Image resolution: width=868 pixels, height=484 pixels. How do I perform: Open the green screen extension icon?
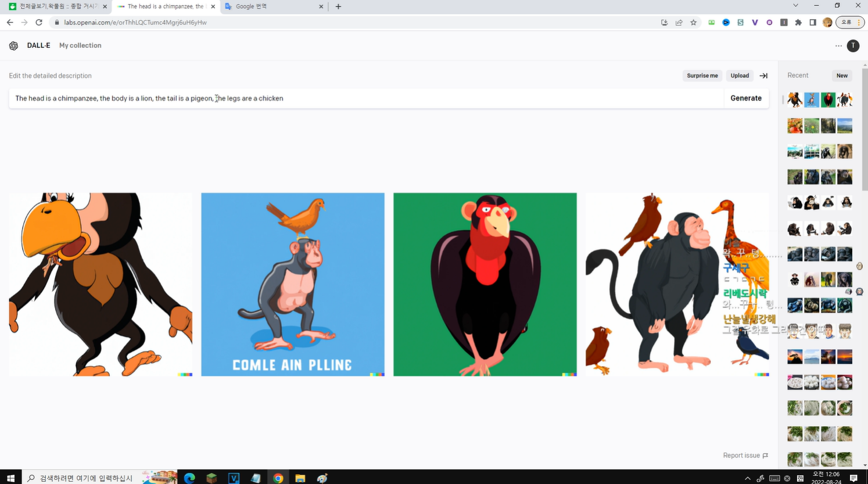point(711,22)
